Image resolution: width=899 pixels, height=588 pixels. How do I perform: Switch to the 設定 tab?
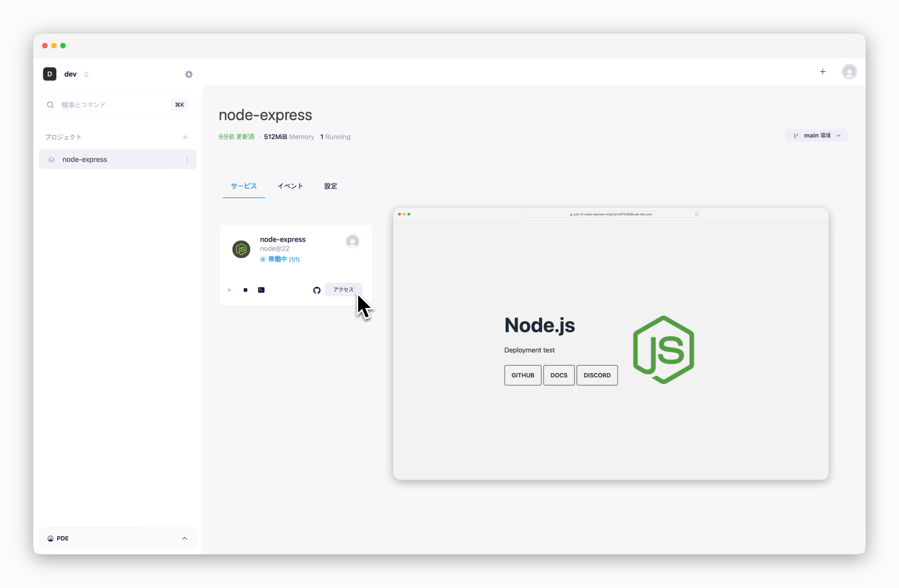point(331,186)
